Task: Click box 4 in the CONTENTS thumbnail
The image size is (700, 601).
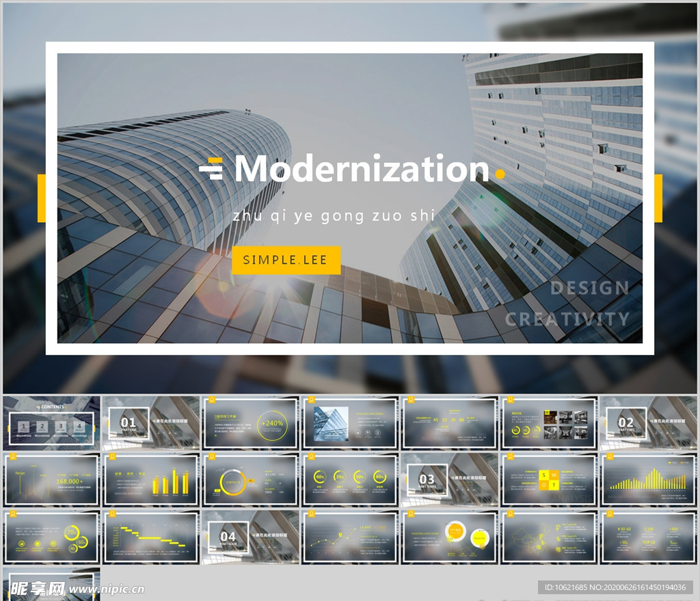Action: (x=79, y=427)
